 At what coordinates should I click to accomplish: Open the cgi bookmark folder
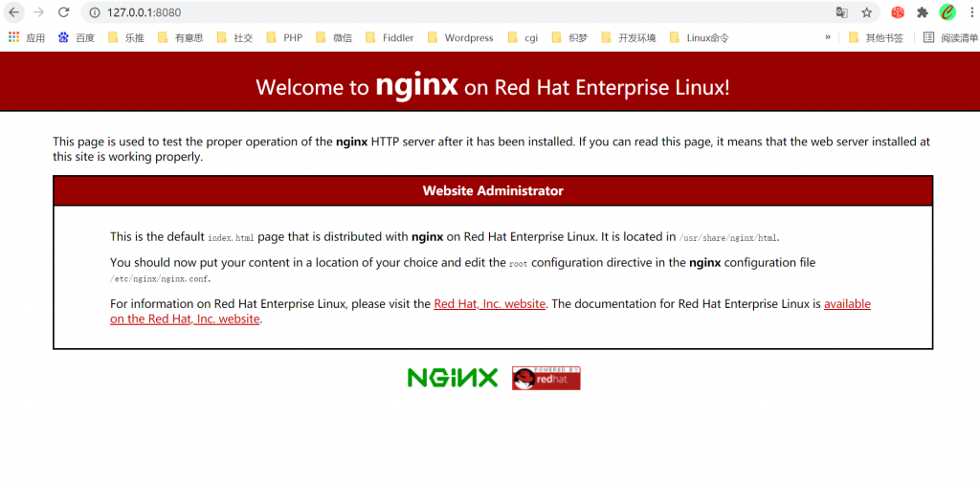coord(523,37)
